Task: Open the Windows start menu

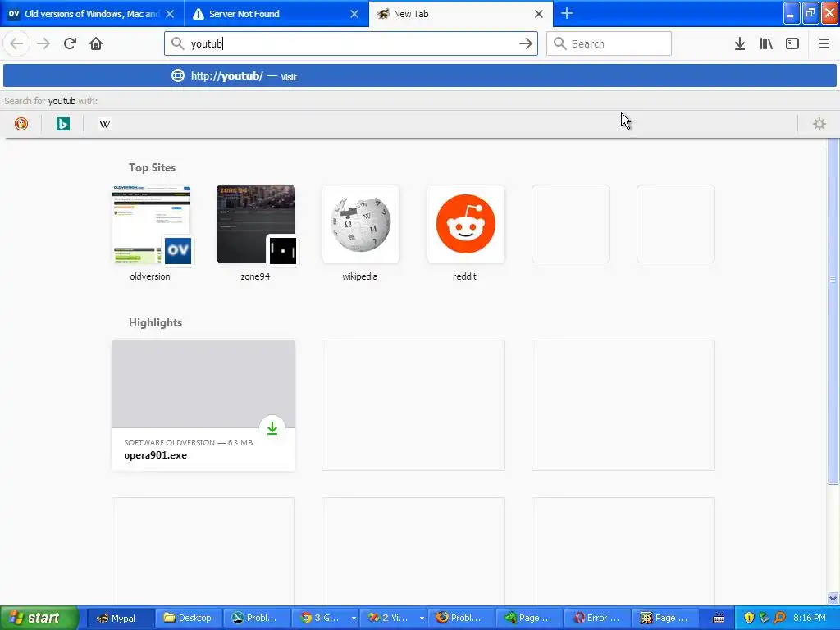Action: click(x=39, y=618)
